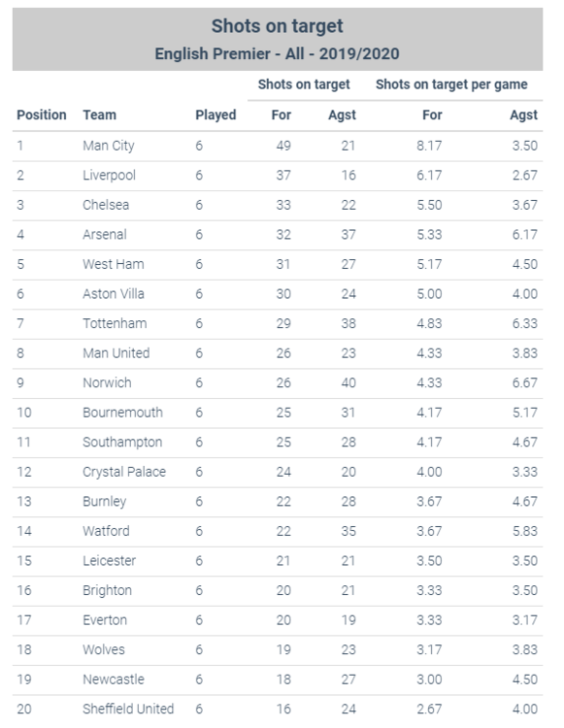Viewport: 564px width, 728px height.
Task: Select Norwich from the table
Action: (107, 383)
